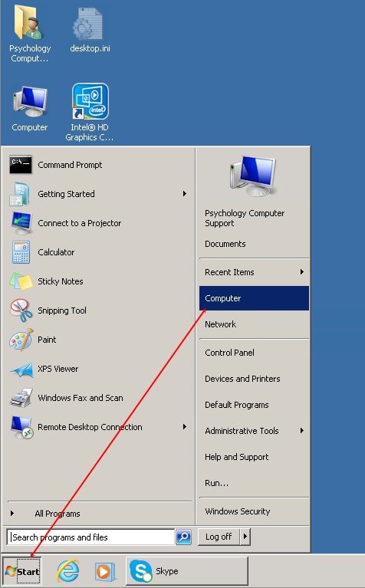The width and height of the screenshot is (365, 588).
Task: Click the Paint label
Action: (x=47, y=340)
